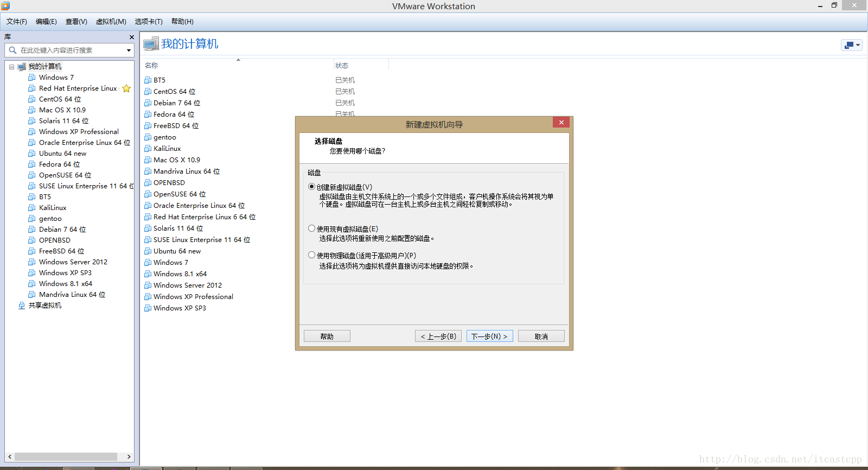The height and width of the screenshot is (470, 868).
Task: Open view mode dropdown at top right
Action: click(852, 45)
